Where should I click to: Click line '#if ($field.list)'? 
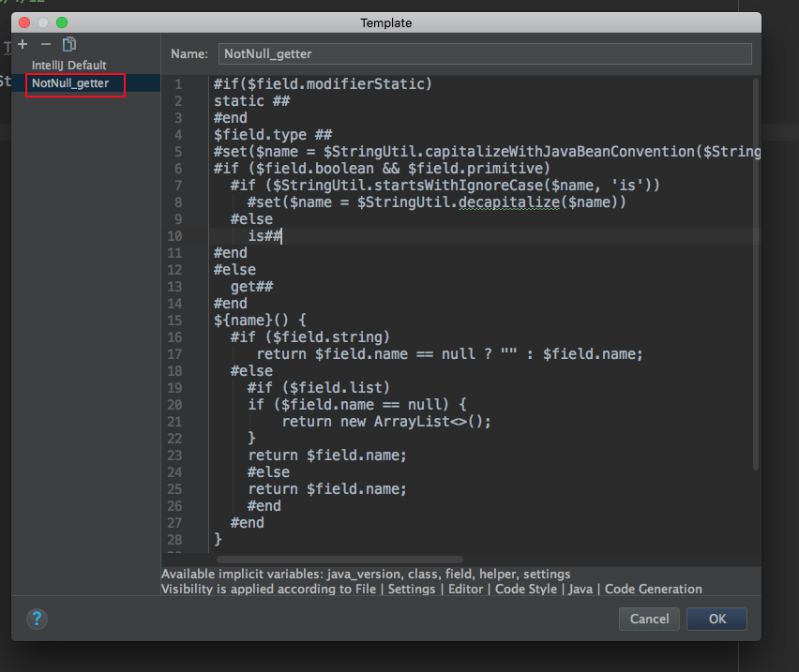click(319, 388)
